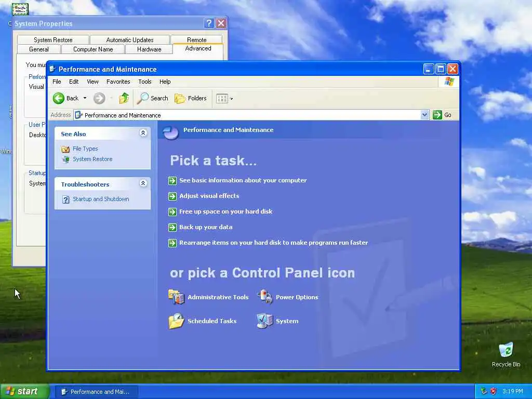This screenshot has width=532, height=399.
Task: Click Performance and Mai... taskbar button
Action: [96, 392]
